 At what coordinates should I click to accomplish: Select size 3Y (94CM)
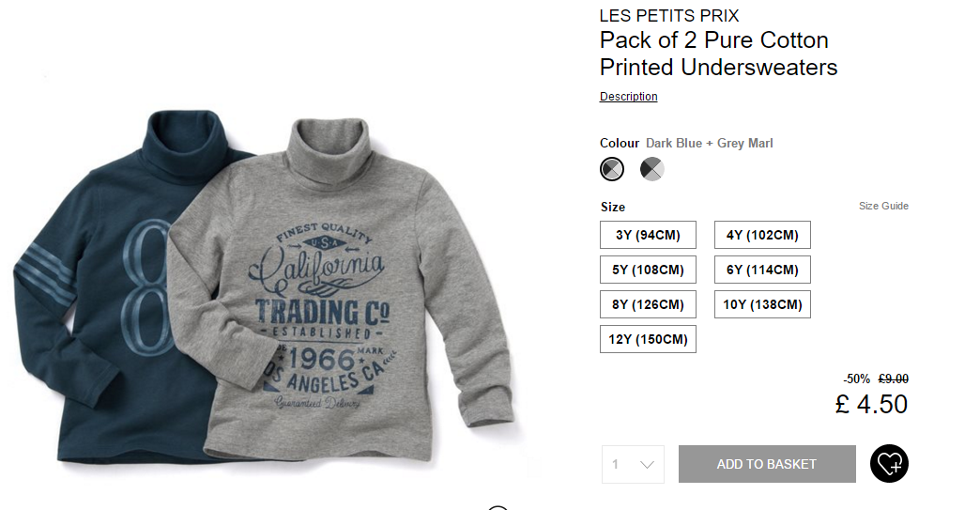(648, 235)
